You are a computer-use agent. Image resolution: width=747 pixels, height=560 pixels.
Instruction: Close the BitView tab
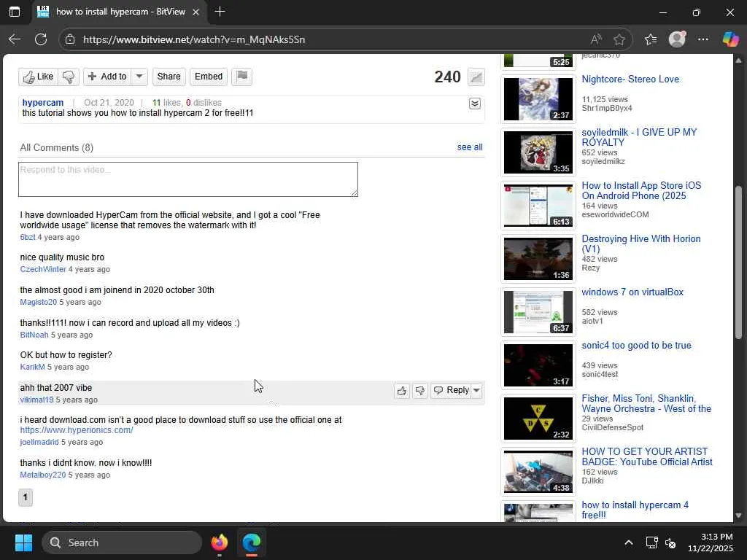pos(196,12)
